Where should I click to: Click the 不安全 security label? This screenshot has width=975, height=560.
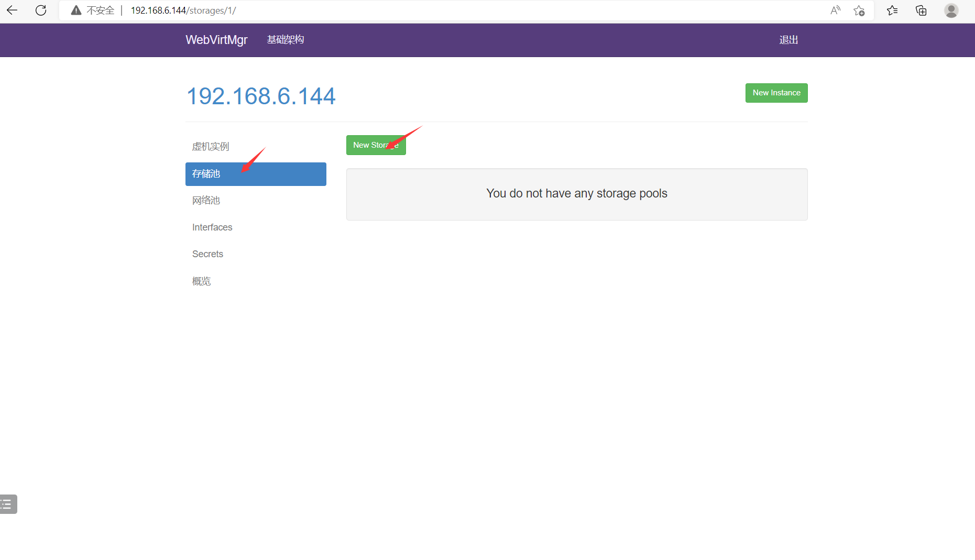click(101, 10)
